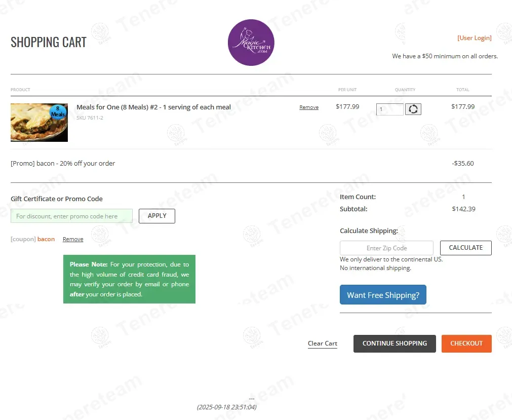Focus the Enter Zip Code field
Screen dimensions: 512x420
[386, 248]
